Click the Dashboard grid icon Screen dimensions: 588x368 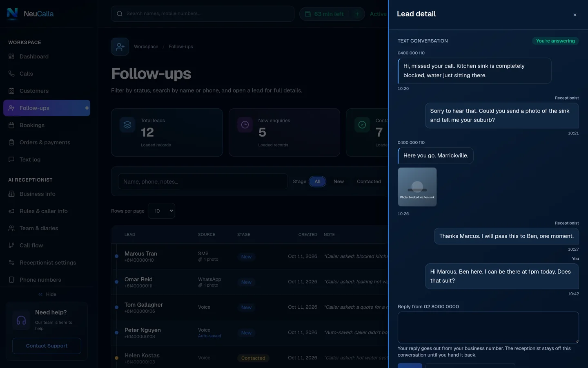[x=11, y=56]
